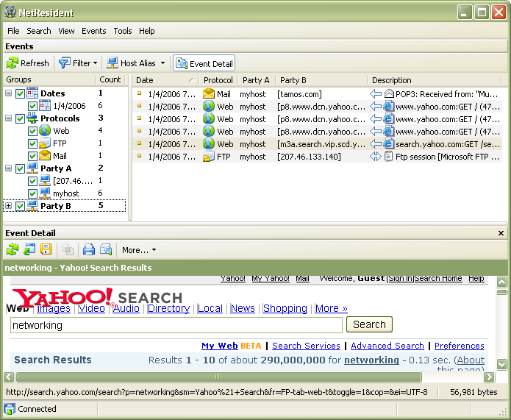Click the Party B column header
The width and height of the screenshot is (511, 420).
(x=321, y=80)
